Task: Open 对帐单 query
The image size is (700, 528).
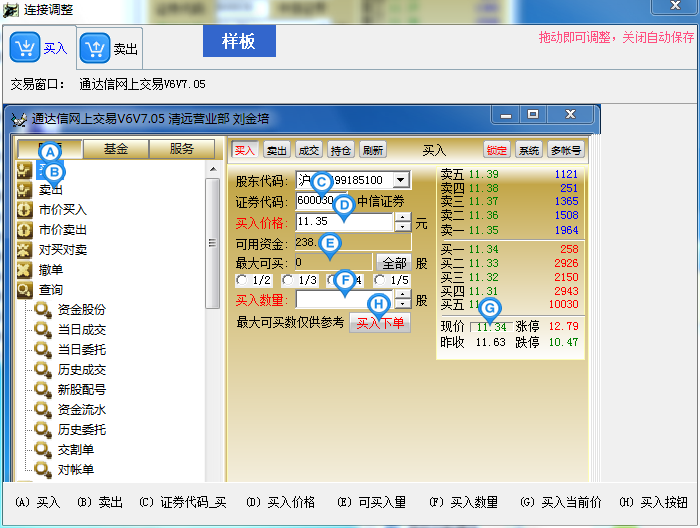Action: pyautogui.click(x=76, y=470)
